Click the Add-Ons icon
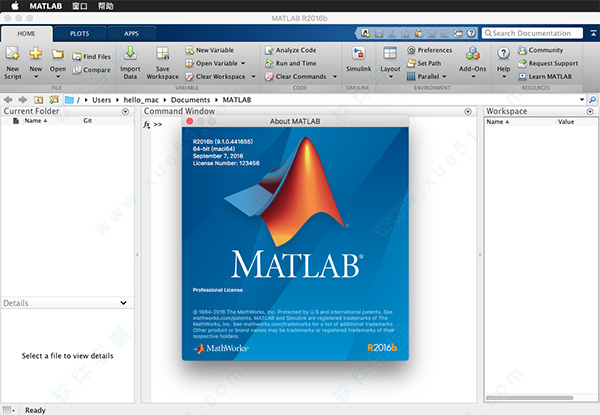This screenshot has width=600, height=415. click(x=473, y=54)
